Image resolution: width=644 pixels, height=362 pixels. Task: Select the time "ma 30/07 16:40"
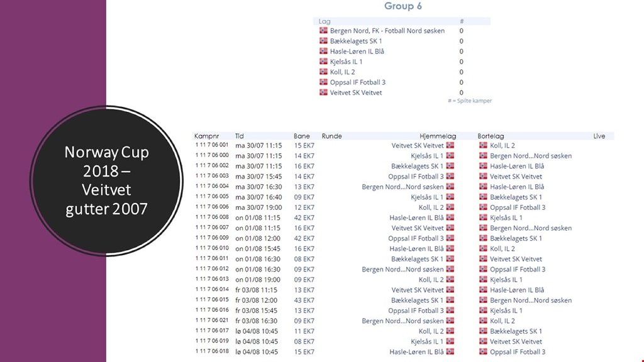258,197
